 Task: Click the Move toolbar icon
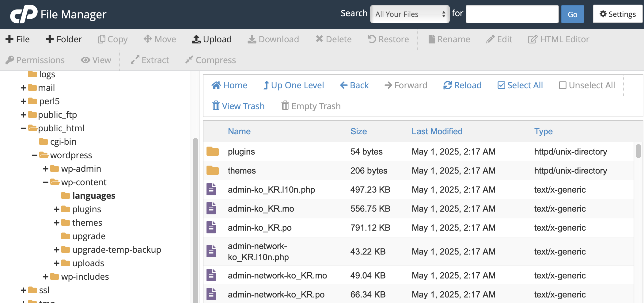click(148, 39)
